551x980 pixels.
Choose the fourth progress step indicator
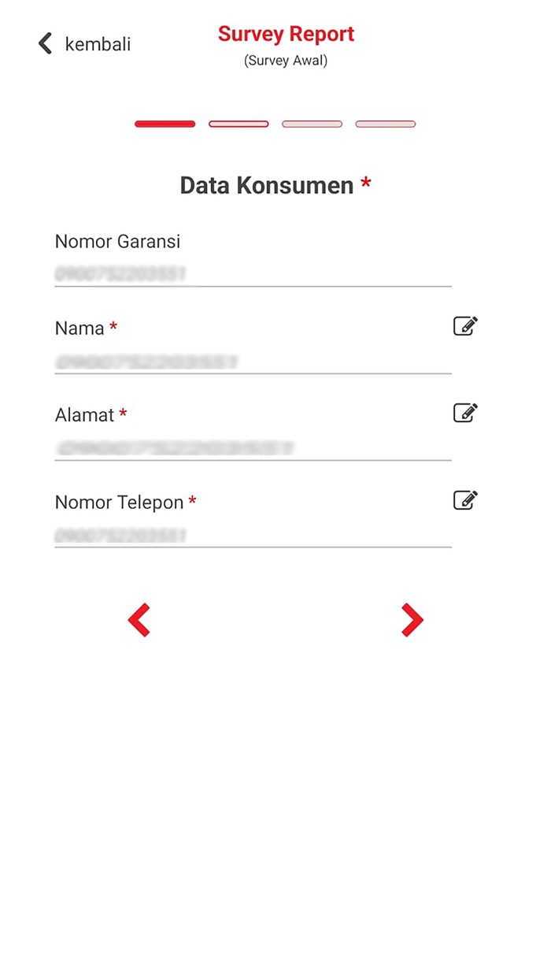[385, 124]
